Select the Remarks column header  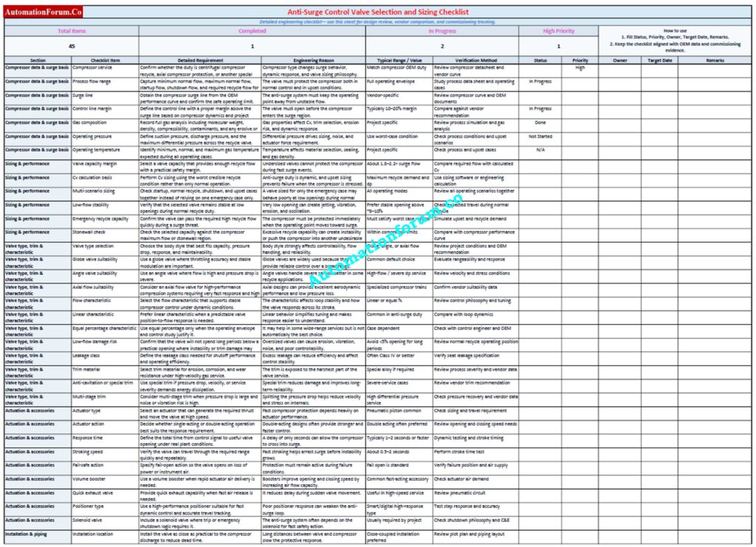715,61
